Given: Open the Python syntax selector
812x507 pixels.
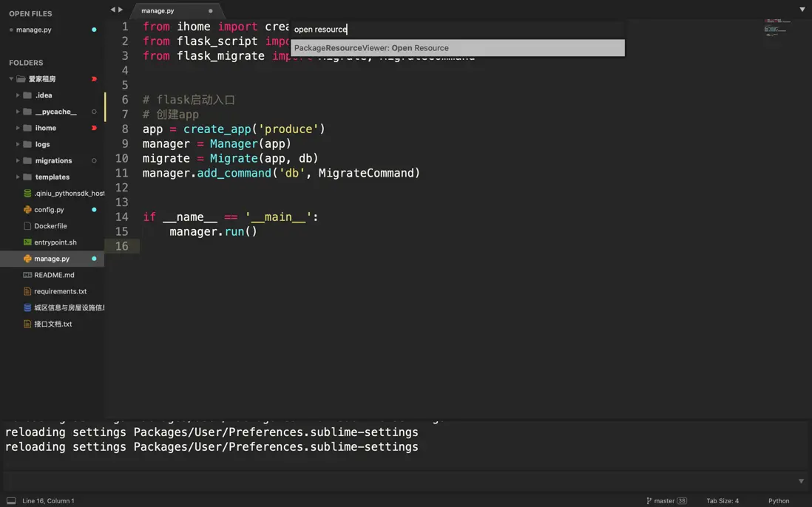Looking at the screenshot, I should 778,501.
